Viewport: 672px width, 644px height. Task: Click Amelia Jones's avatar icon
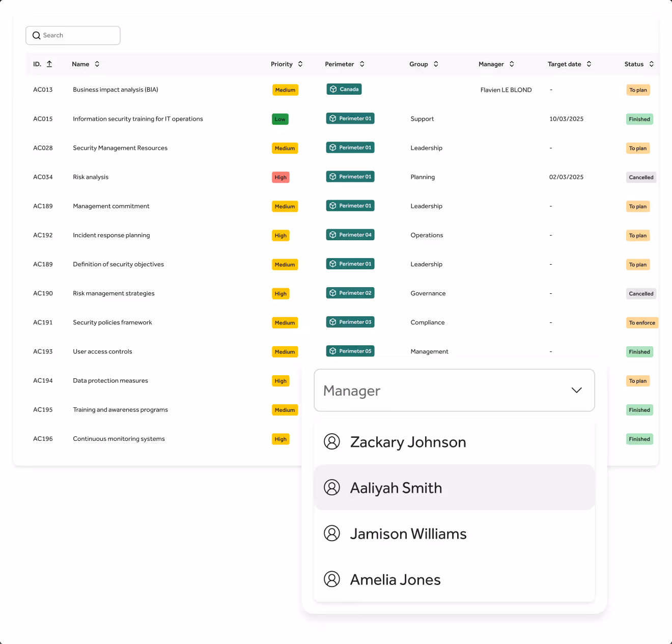(x=332, y=579)
